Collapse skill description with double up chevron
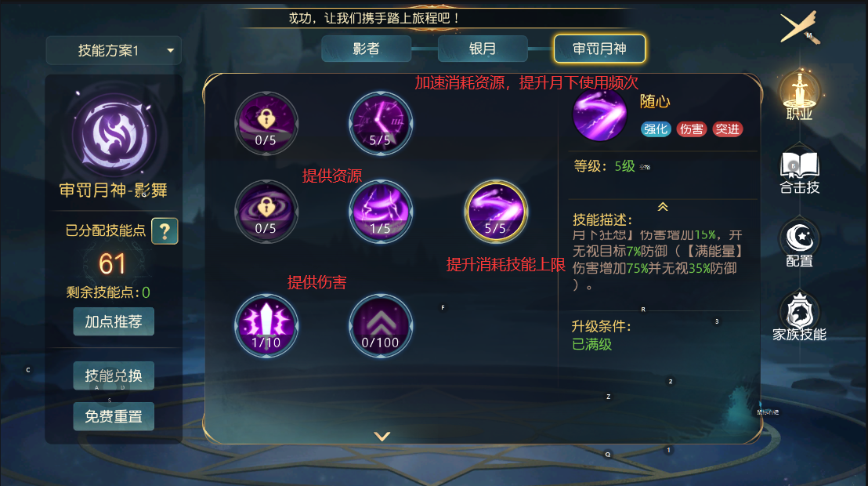This screenshot has height=486, width=868. [663, 207]
